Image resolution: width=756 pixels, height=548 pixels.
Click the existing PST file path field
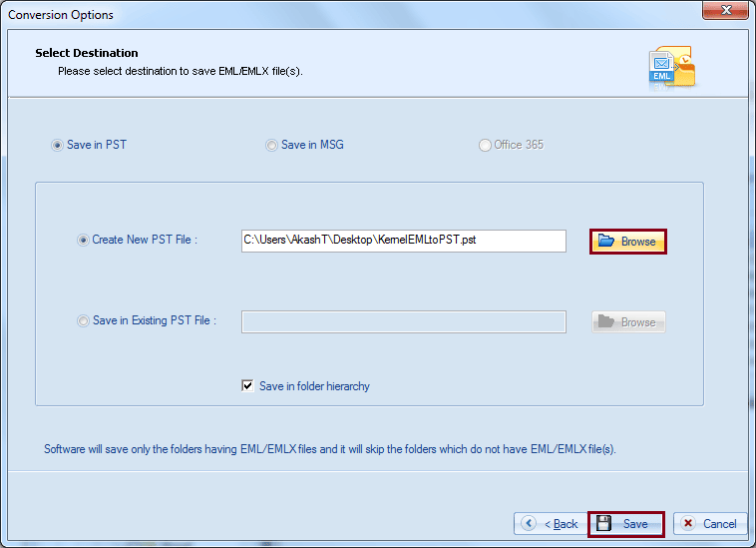coord(404,321)
